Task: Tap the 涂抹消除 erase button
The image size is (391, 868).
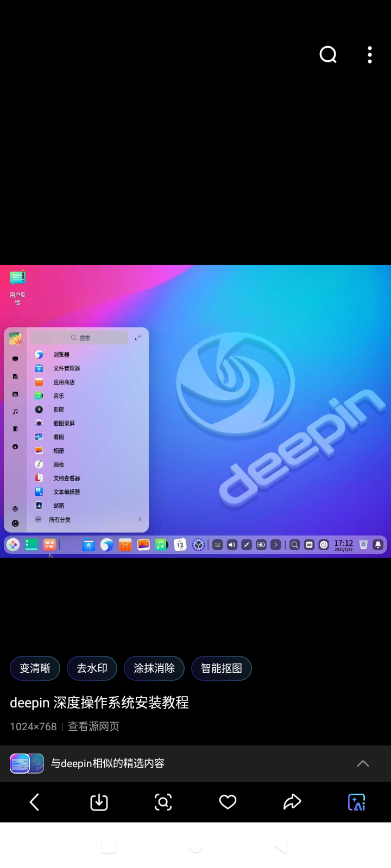Action: (x=154, y=668)
